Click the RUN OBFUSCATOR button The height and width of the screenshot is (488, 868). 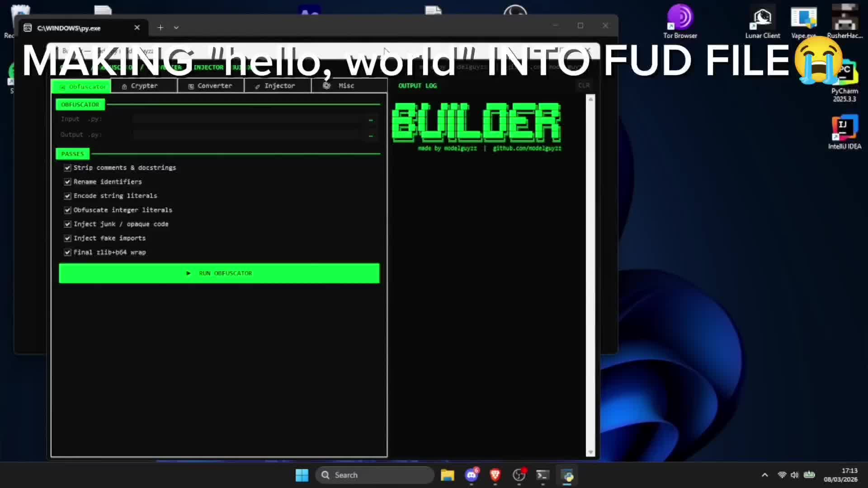pyautogui.click(x=219, y=273)
